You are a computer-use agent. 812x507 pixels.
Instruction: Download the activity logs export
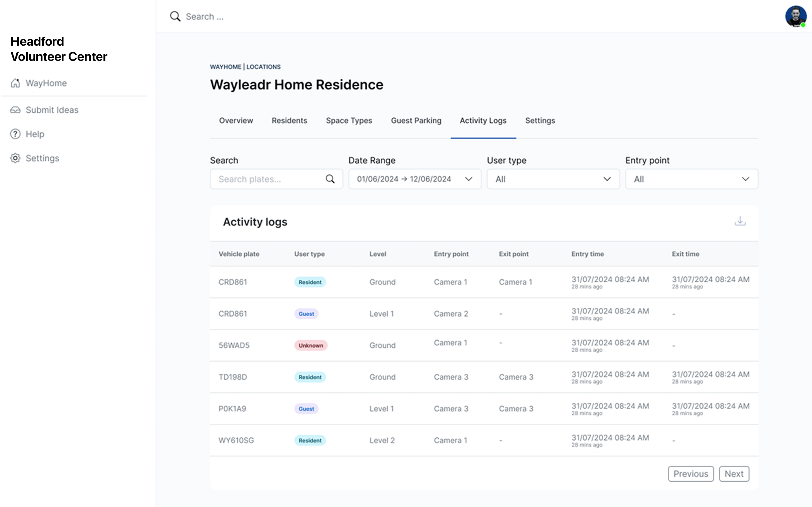[740, 221]
